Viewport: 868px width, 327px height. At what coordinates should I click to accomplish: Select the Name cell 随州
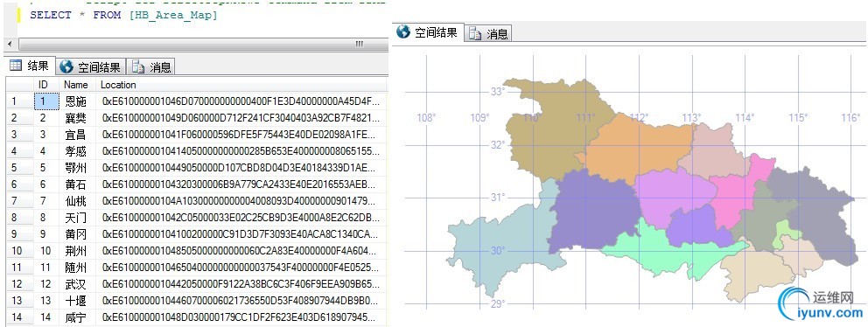76,268
